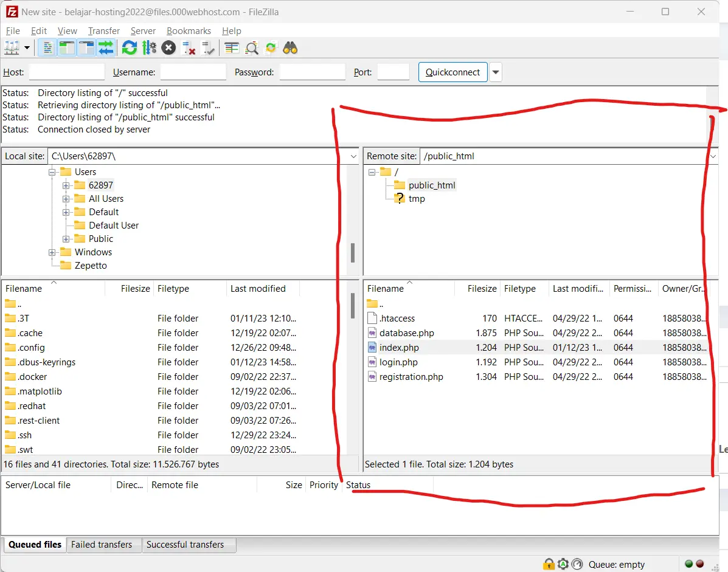This screenshot has width=728, height=572.
Task: Click the Quickconnect button
Action: coord(452,72)
